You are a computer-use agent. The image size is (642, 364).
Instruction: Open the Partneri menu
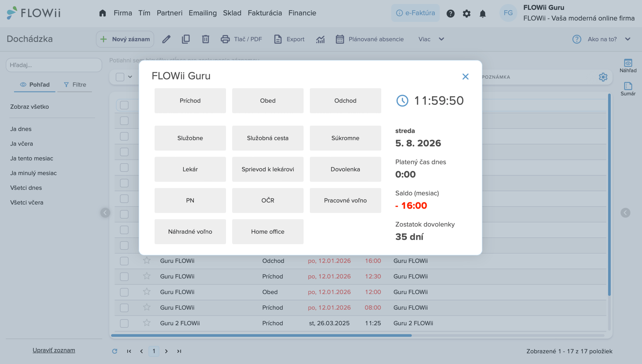click(x=170, y=13)
